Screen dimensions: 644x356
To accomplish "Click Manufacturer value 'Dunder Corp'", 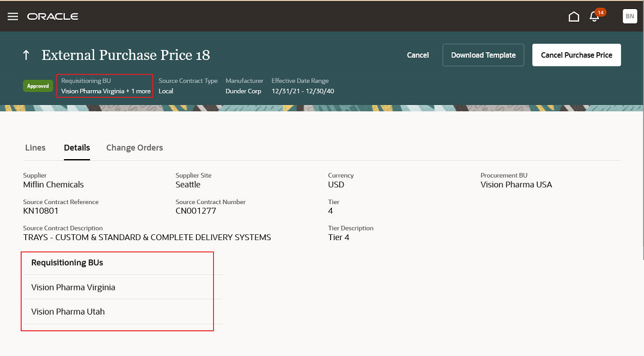I will click(243, 91).
